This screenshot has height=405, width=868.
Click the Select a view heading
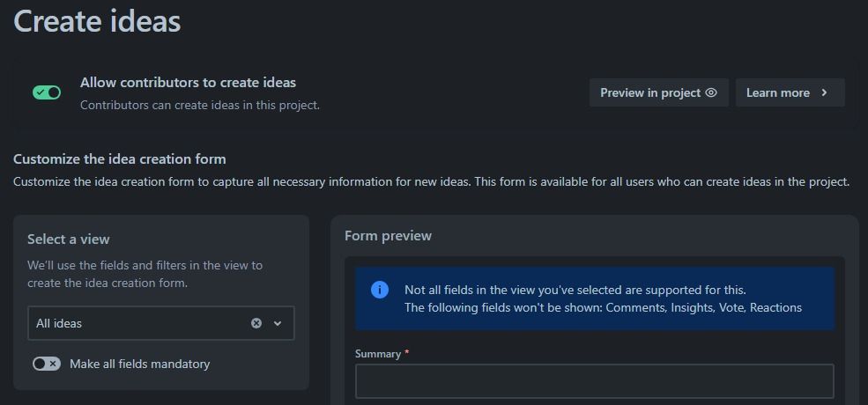pyautogui.click(x=69, y=239)
